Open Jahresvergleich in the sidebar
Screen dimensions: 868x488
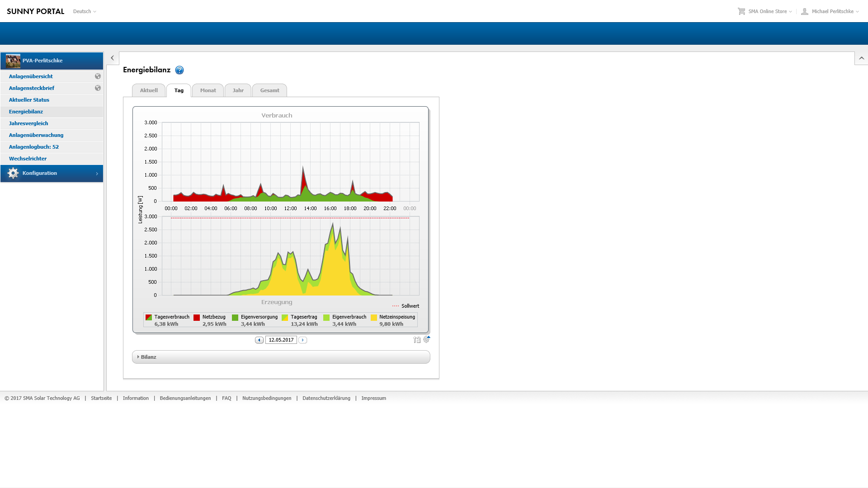click(x=28, y=123)
